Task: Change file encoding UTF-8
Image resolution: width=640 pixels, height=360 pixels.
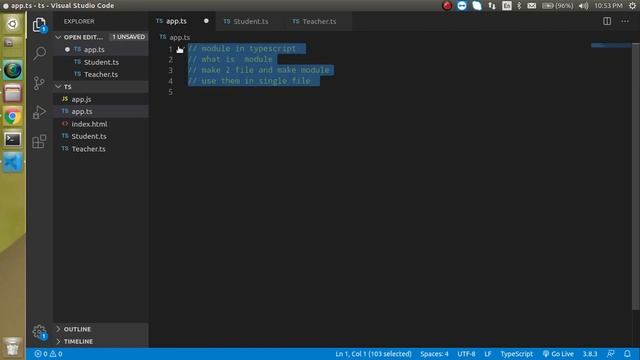Action: pyautogui.click(x=466, y=354)
